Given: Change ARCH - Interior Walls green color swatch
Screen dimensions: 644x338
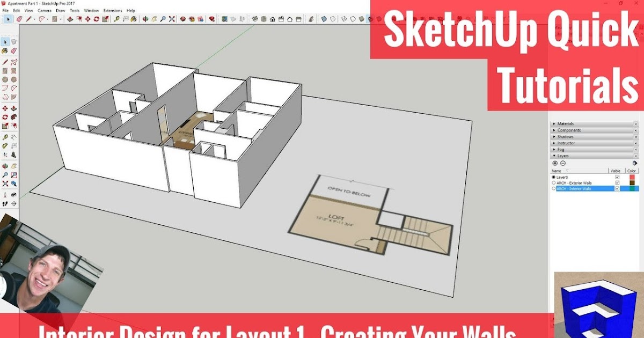Looking at the screenshot, I should coord(632,189).
